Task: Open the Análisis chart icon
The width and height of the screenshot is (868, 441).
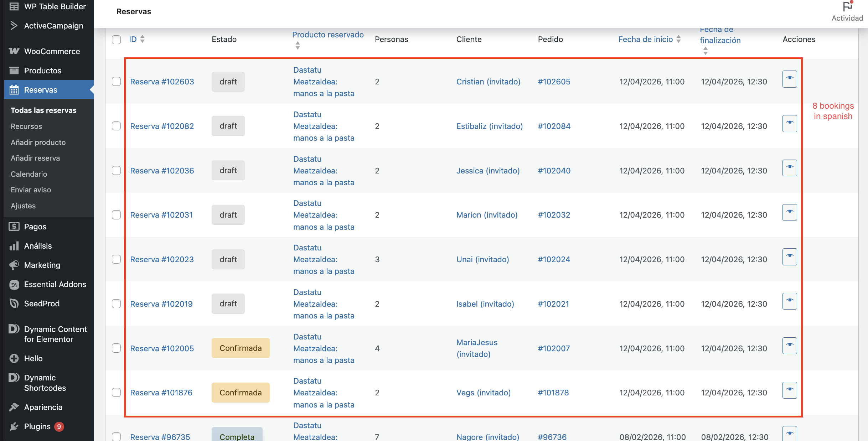Action: tap(14, 246)
